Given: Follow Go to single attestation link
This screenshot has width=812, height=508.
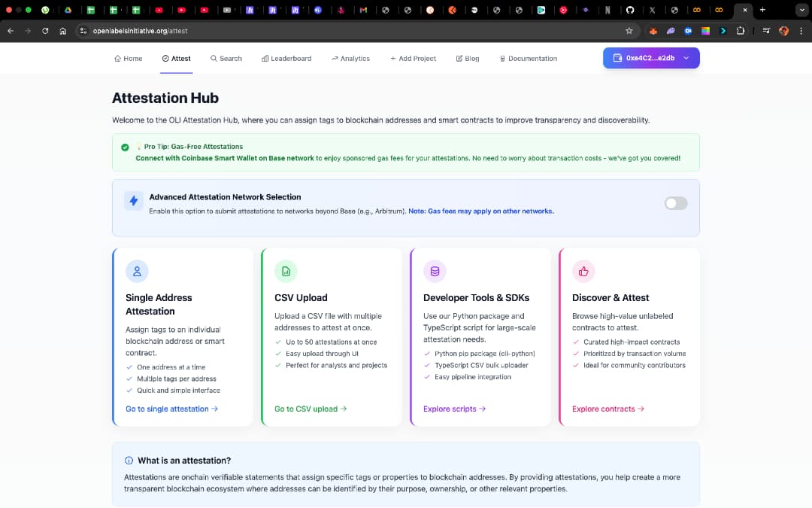Looking at the screenshot, I should tap(171, 409).
